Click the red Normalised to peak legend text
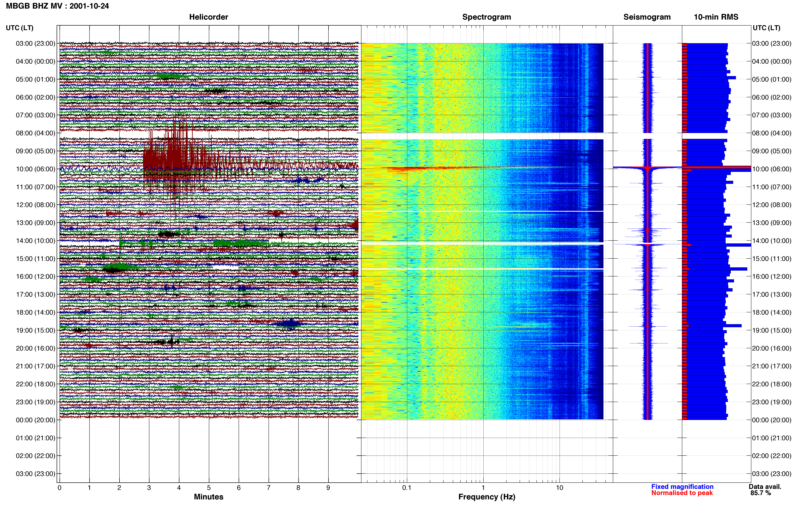 point(682,493)
